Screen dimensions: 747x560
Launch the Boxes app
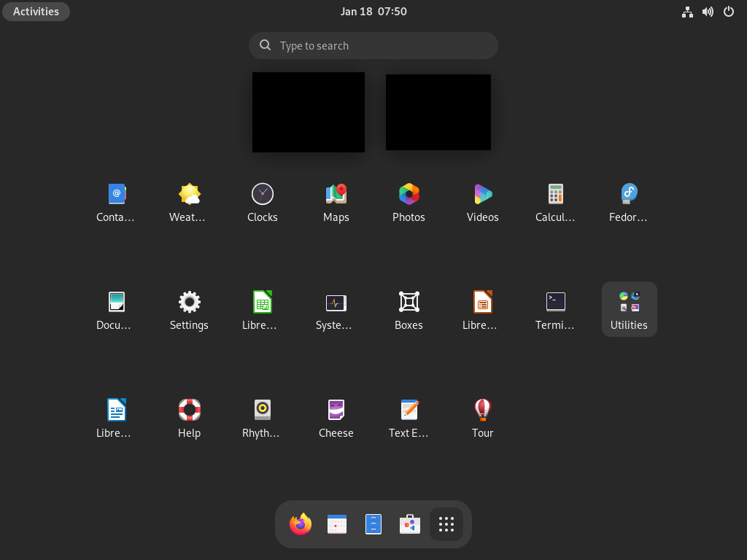tap(409, 309)
